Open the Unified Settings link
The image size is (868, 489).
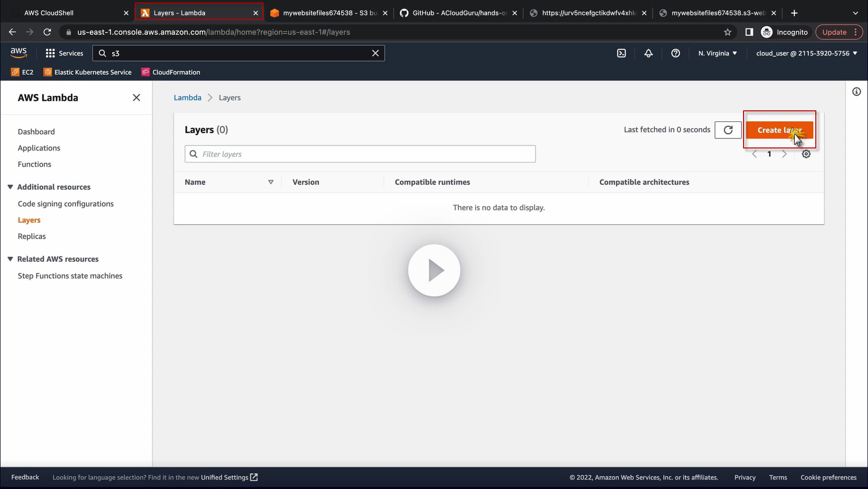(x=229, y=477)
